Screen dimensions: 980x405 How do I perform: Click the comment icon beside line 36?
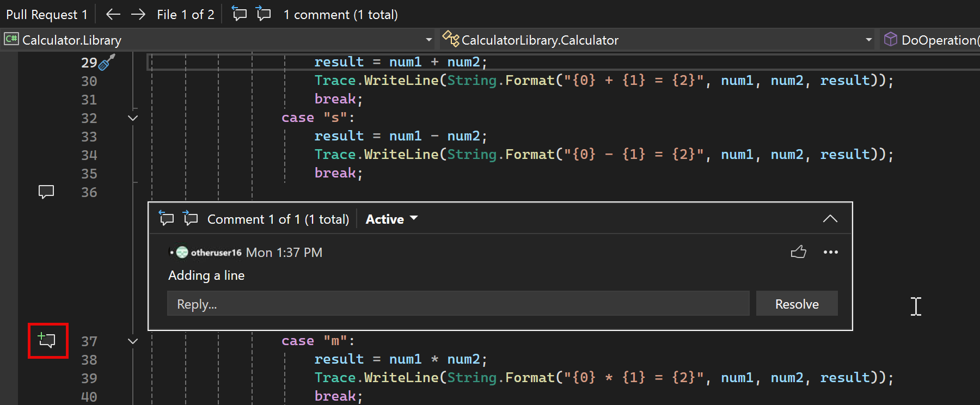pos(46,192)
